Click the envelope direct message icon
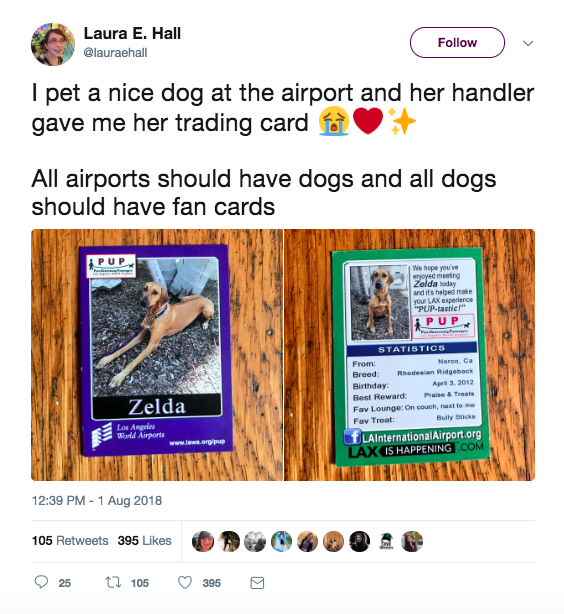 [257, 583]
